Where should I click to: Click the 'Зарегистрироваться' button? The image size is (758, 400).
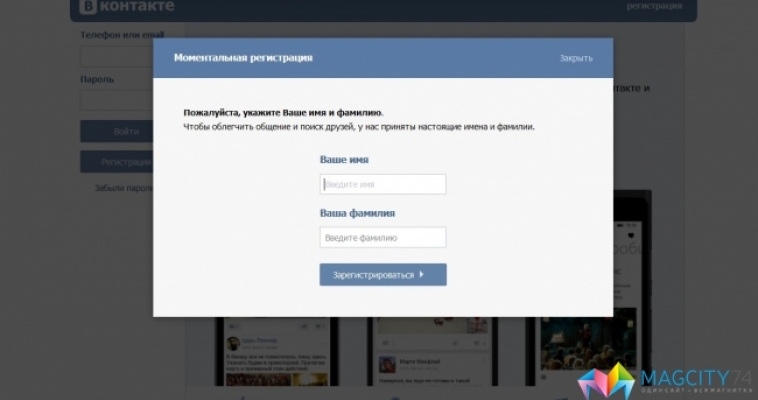tap(383, 275)
